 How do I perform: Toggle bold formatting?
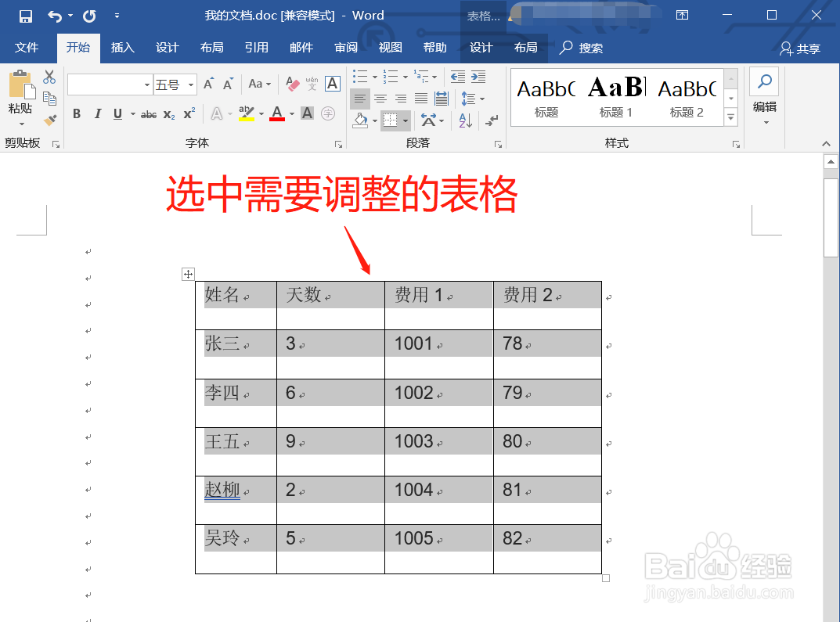pyautogui.click(x=77, y=114)
